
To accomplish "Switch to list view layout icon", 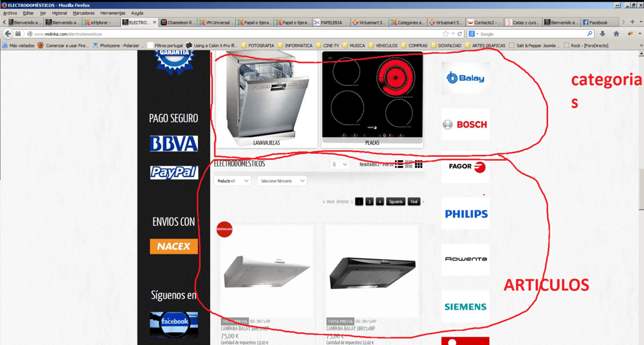I will tap(399, 164).
